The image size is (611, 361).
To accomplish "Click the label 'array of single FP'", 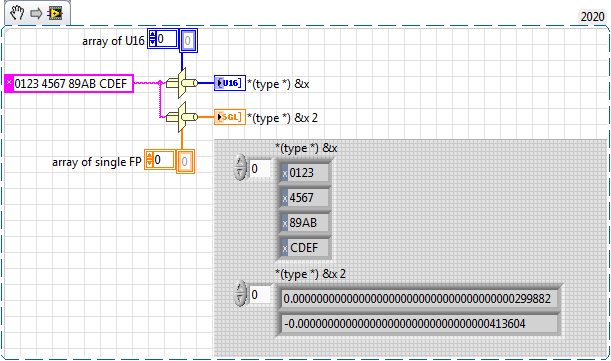I will click(x=97, y=162).
